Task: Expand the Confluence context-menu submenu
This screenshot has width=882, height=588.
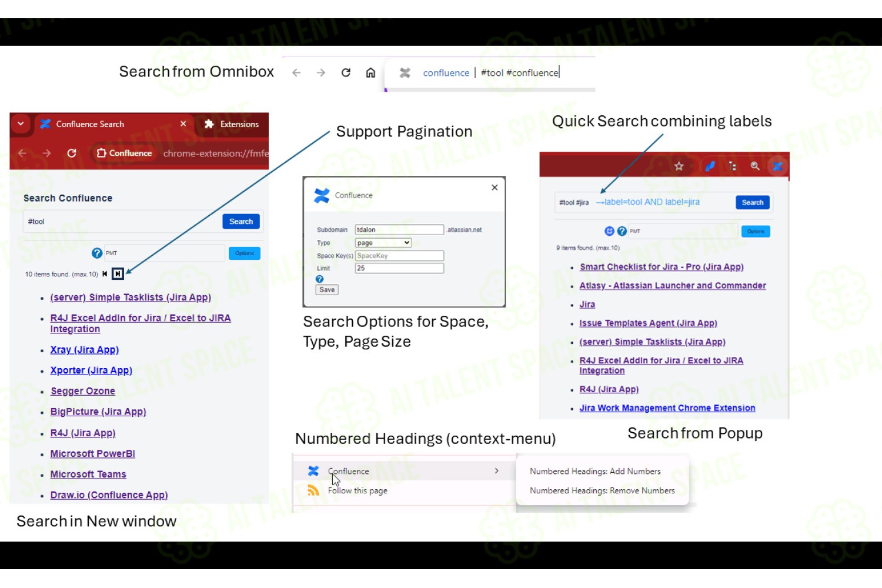Action: (x=404, y=471)
